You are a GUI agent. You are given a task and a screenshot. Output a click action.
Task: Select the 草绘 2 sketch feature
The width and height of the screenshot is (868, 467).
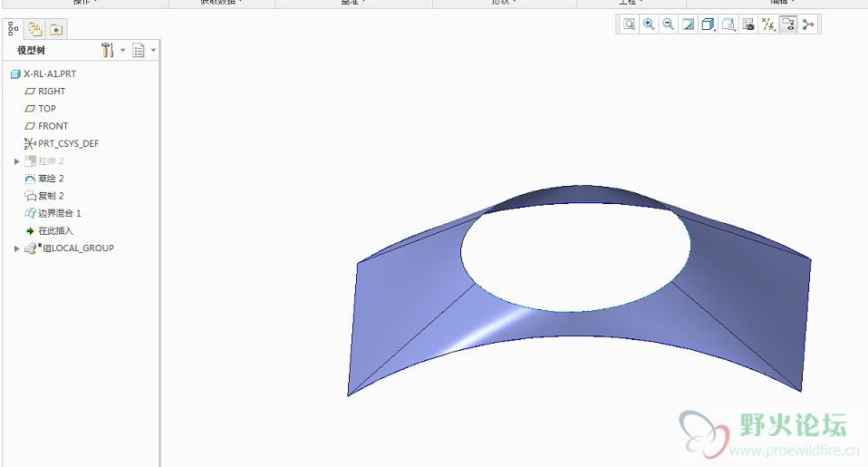click(44, 179)
